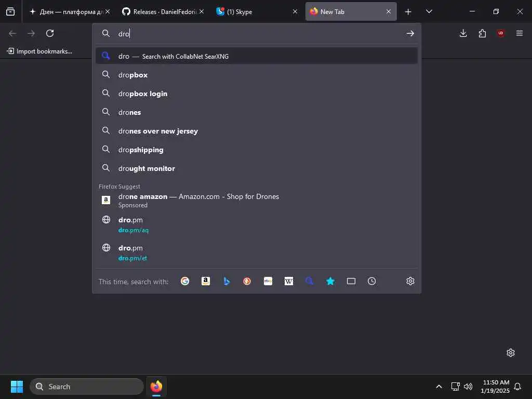Search this time with Amazon
The height and width of the screenshot is (399, 532).
pyautogui.click(x=206, y=281)
